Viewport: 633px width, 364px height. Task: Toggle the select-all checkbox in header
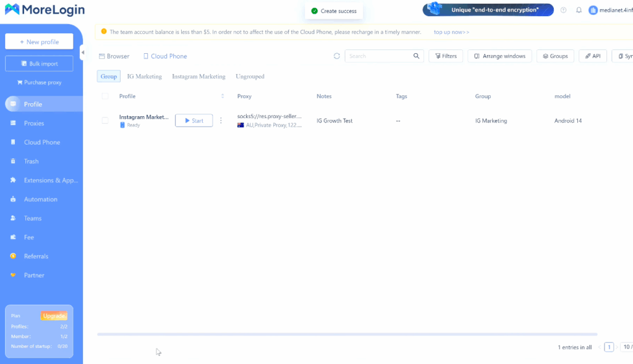[105, 96]
